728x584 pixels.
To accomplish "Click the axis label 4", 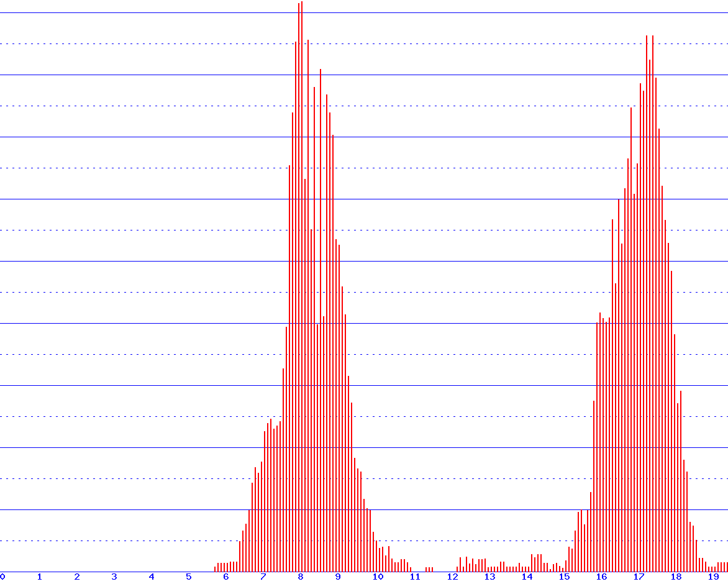I will click(152, 577).
